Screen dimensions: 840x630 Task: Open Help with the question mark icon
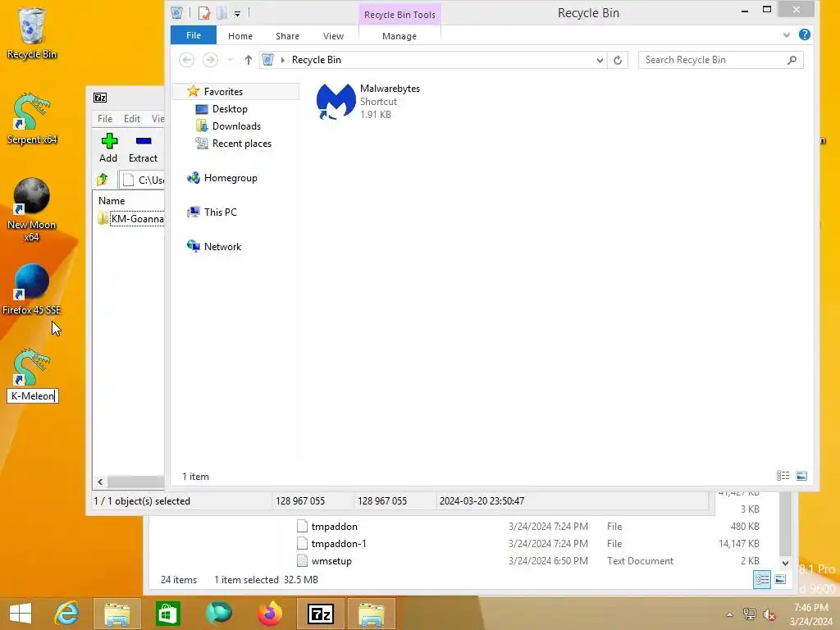click(x=804, y=34)
